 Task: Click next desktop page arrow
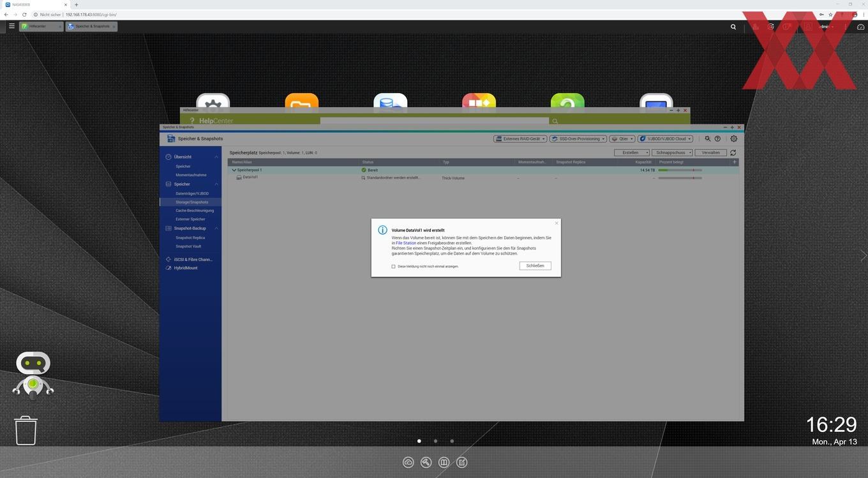click(864, 255)
